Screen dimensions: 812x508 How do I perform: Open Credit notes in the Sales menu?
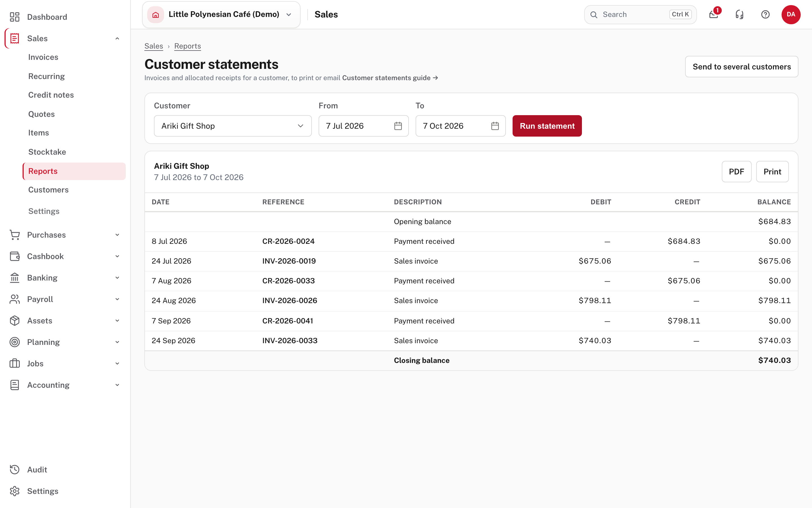point(51,95)
